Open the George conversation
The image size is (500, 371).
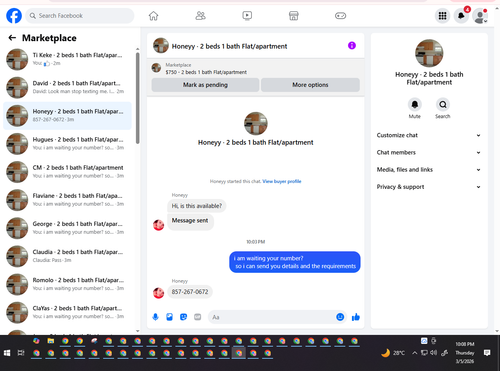pos(67,228)
